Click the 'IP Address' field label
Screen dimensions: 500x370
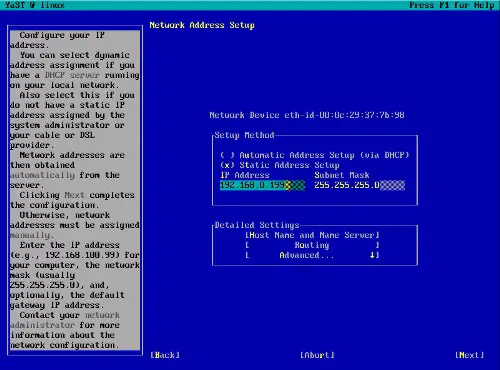click(x=245, y=175)
